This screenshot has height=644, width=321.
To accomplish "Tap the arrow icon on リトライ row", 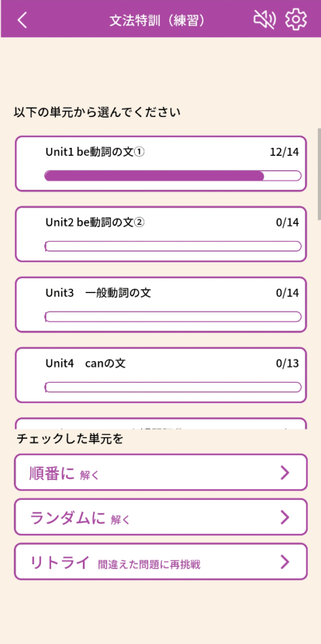I will 285,562.
